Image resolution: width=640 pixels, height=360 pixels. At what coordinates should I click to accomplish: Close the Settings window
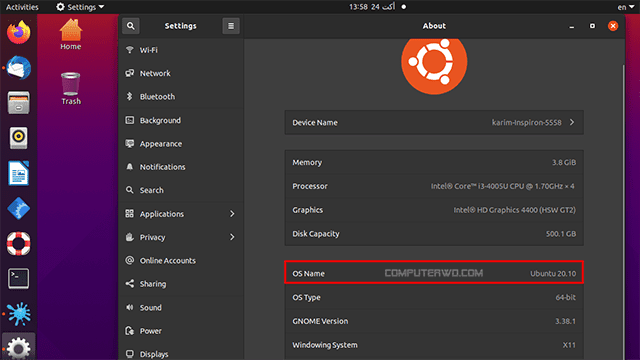pos(613,26)
